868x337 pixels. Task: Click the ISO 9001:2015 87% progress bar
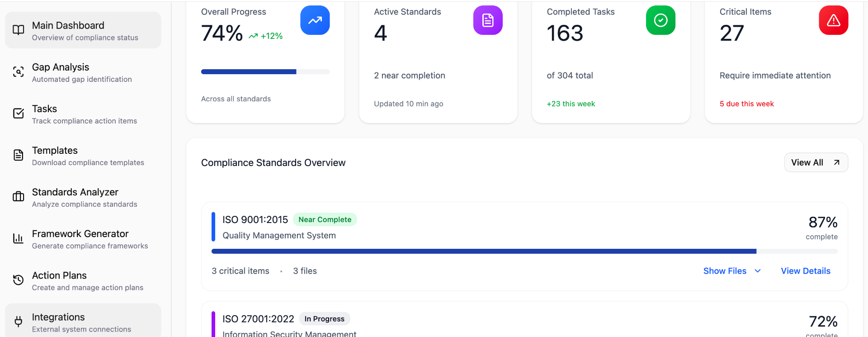[x=524, y=251]
